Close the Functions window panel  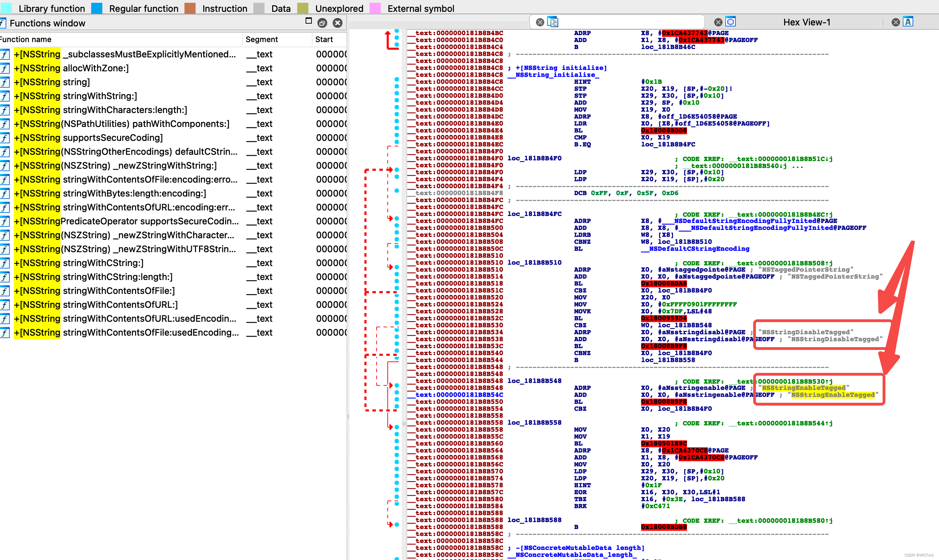338,23
